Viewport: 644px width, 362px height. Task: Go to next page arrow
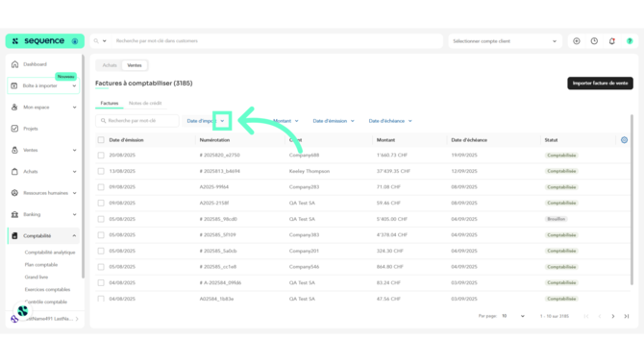point(613,316)
